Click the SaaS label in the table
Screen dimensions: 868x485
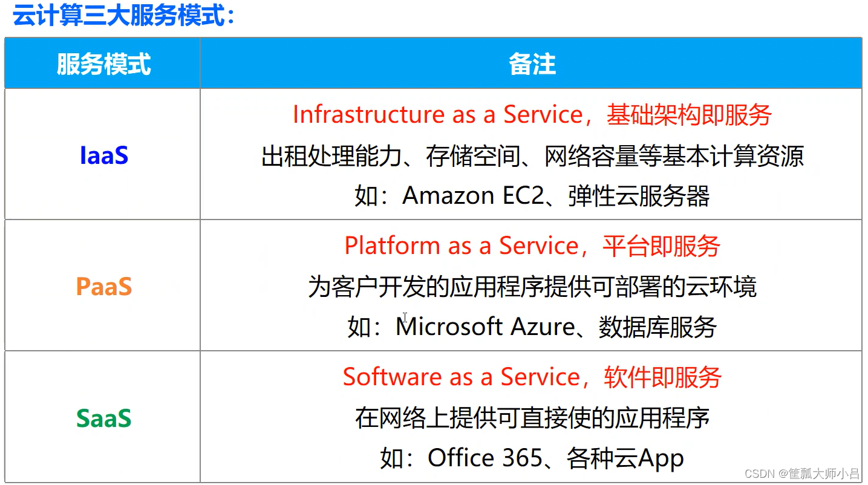103,418
